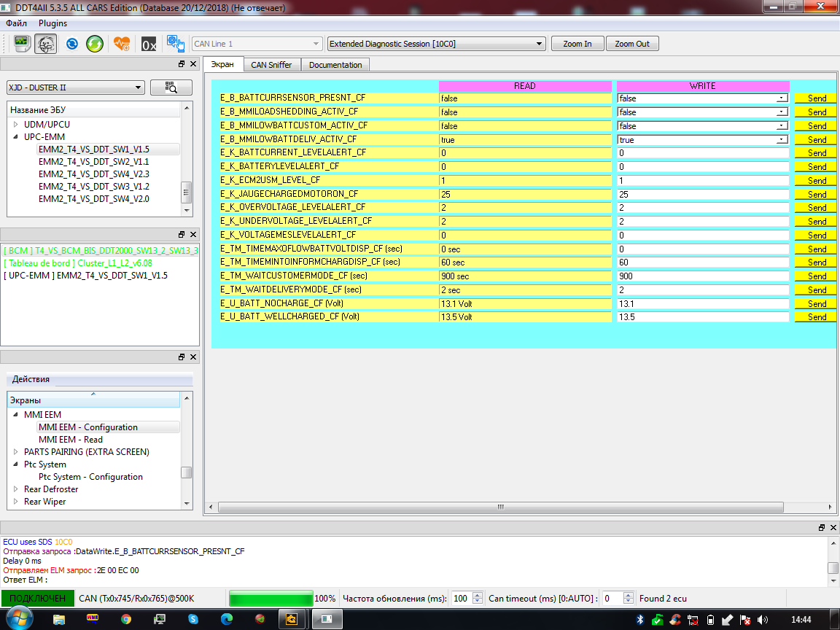This screenshot has width=840, height=630.
Task: Open the Plugins menu
Action: (52, 23)
